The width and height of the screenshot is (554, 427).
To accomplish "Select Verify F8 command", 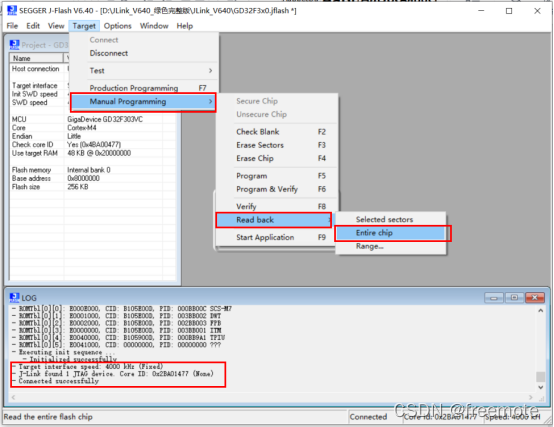I will (x=277, y=207).
